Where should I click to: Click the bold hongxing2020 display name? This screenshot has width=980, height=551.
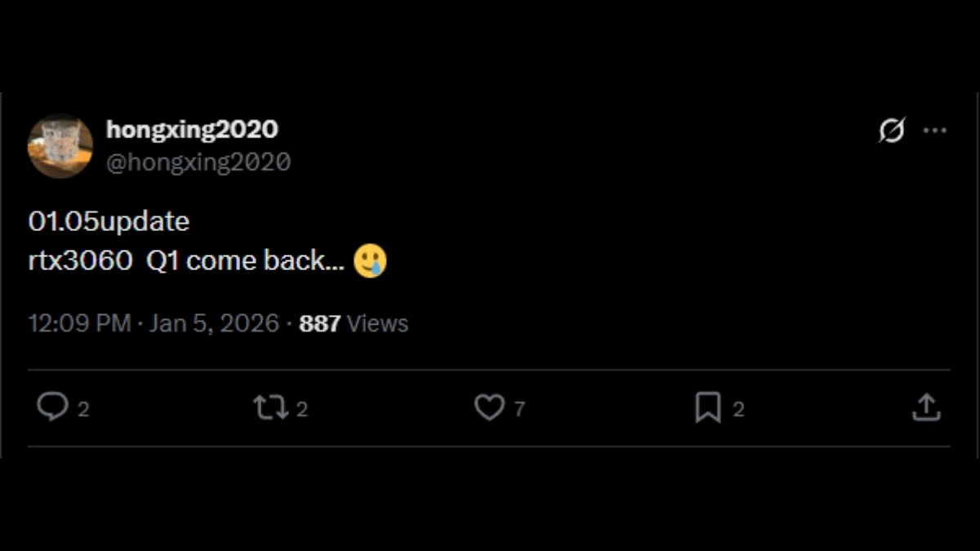pos(192,129)
